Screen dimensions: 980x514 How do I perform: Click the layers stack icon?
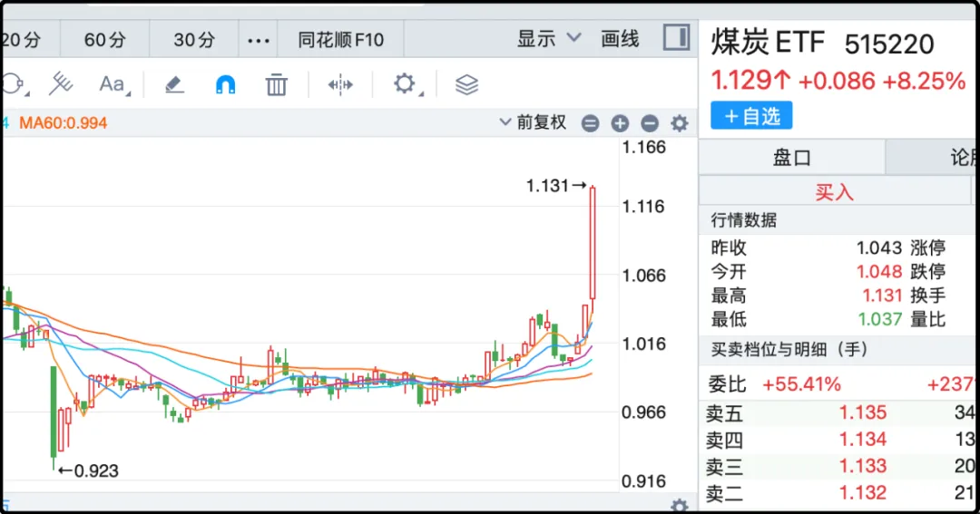466,85
